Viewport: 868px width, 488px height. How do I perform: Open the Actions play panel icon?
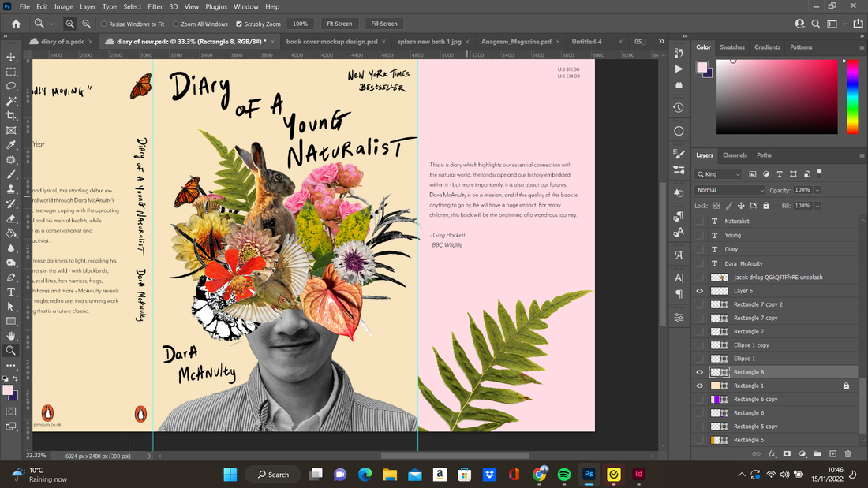679,69
